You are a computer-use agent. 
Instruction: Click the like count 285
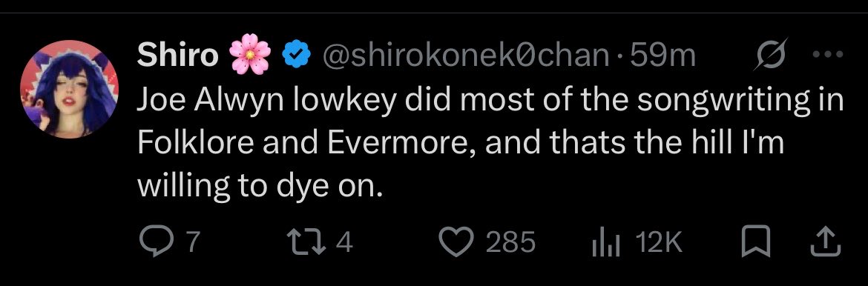coord(510,242)
